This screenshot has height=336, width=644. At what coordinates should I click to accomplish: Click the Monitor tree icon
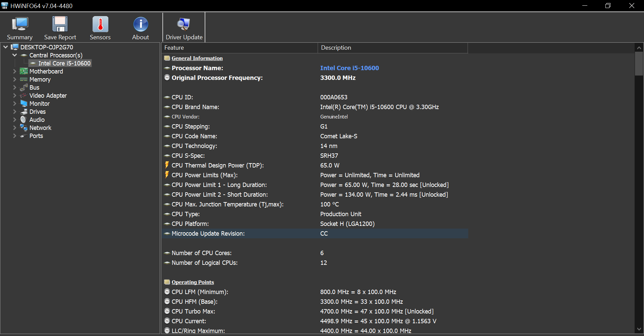[23, 103]
